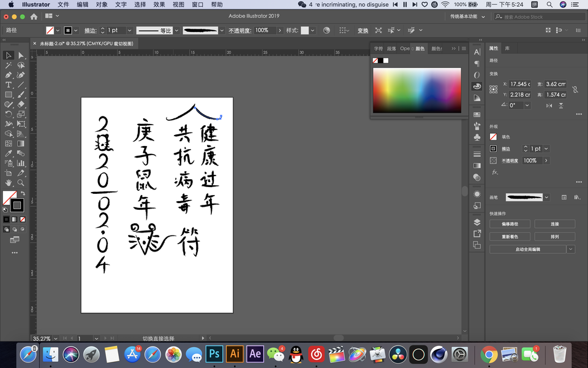Select the Curvature tool

21,75
